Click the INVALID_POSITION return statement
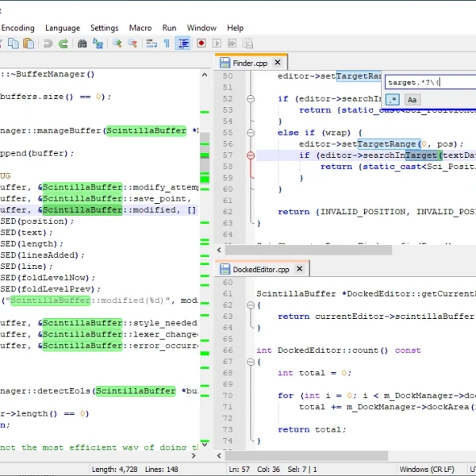This screenshot has height=476, width=476. click(376, 212)
